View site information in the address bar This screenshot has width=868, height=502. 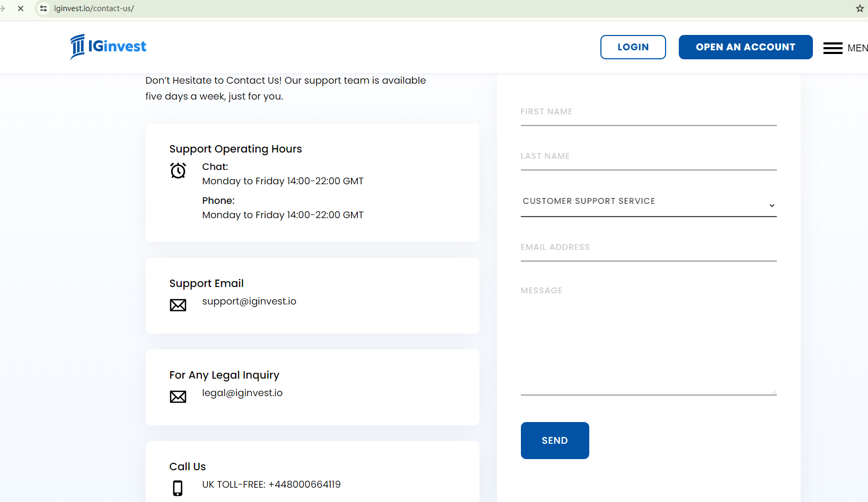pos(43,8)
